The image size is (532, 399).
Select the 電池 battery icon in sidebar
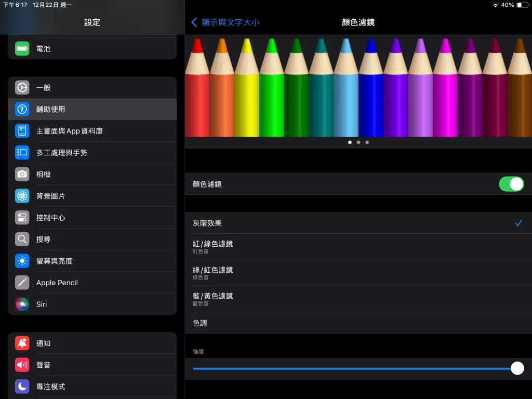click(x=22, y=48)
